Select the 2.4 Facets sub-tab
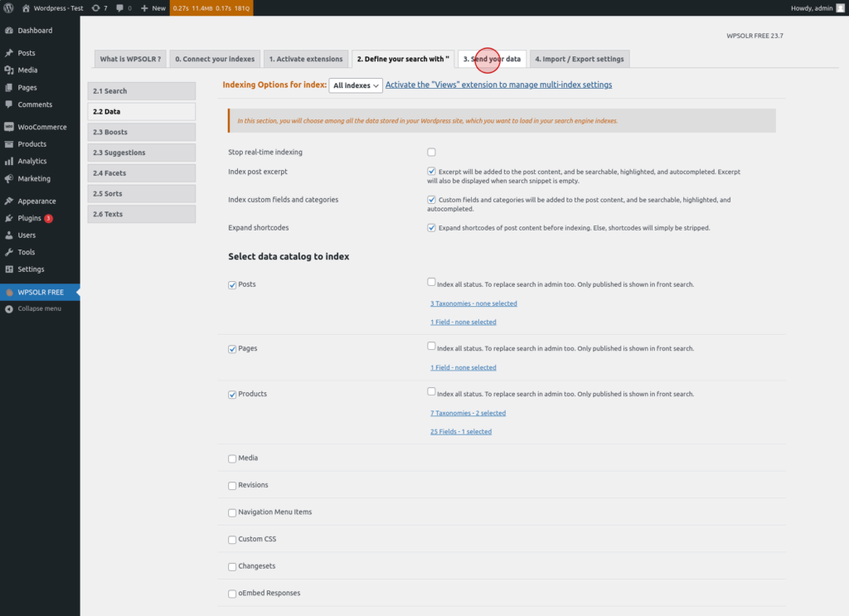The image size is (849, 616). pos(141,173)
